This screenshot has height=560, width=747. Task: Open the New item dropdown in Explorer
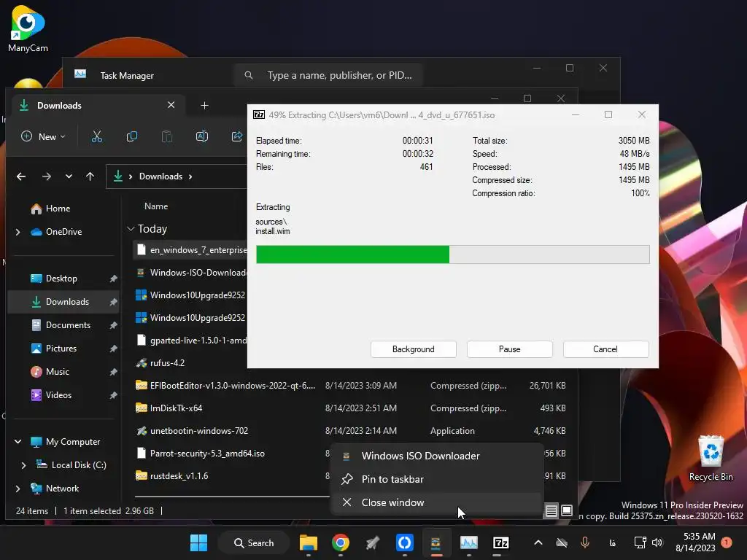(x=43, y=136)
